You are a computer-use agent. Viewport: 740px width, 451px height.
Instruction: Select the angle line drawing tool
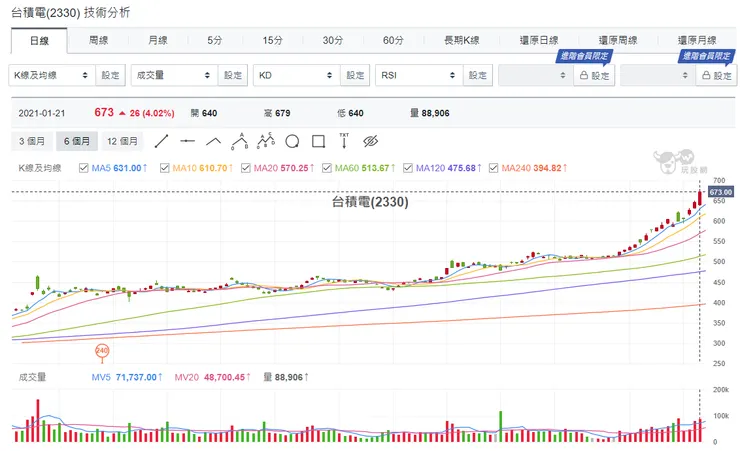click(x=213, y=141)
